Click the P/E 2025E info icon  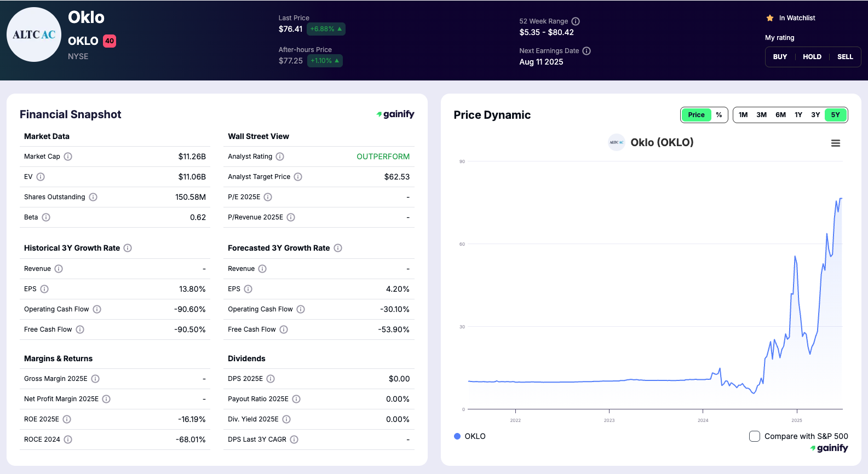click(268, 197)
